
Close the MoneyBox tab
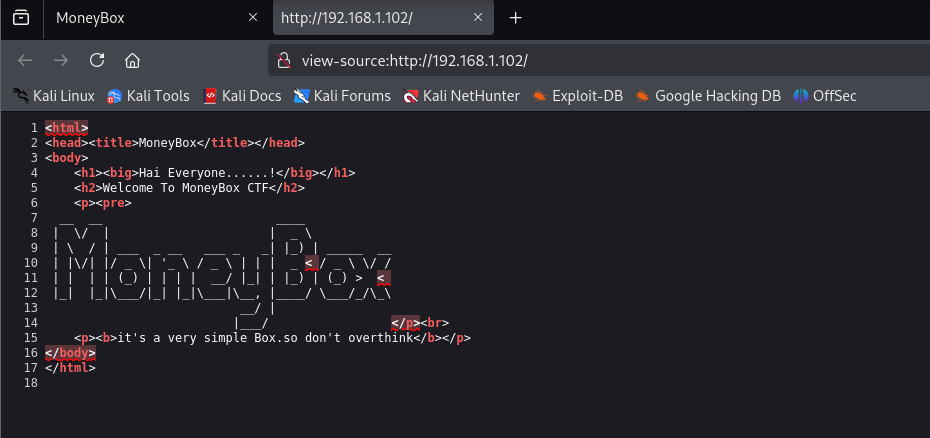pyautogui.click(x=253, y=18)
